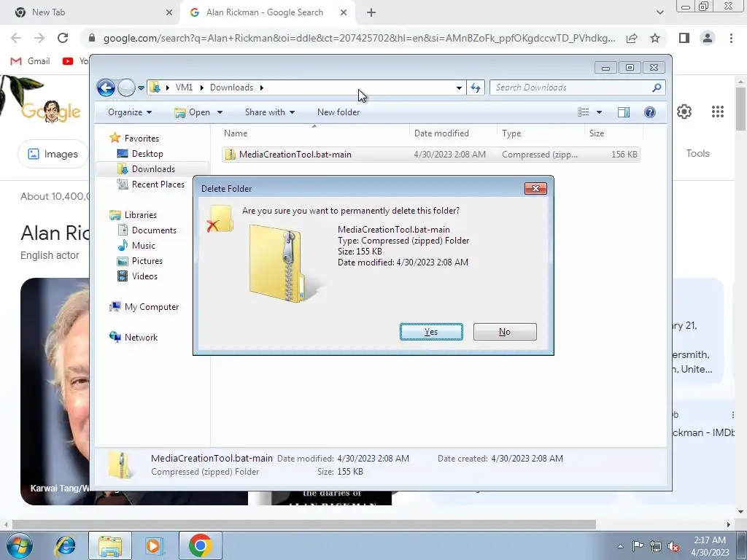Open the Organize menu
The image size is (747, 560).
click(130, 112)
